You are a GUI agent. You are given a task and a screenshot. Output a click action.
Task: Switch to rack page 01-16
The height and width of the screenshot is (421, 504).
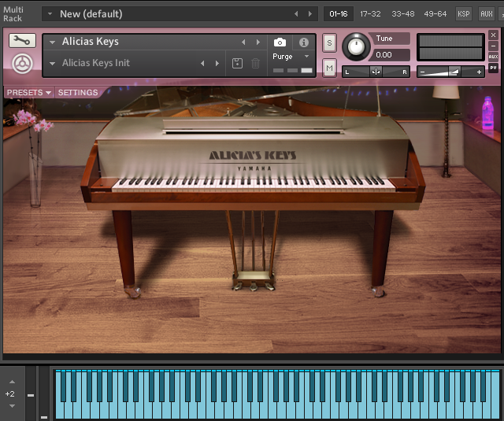tap(339, 14)
